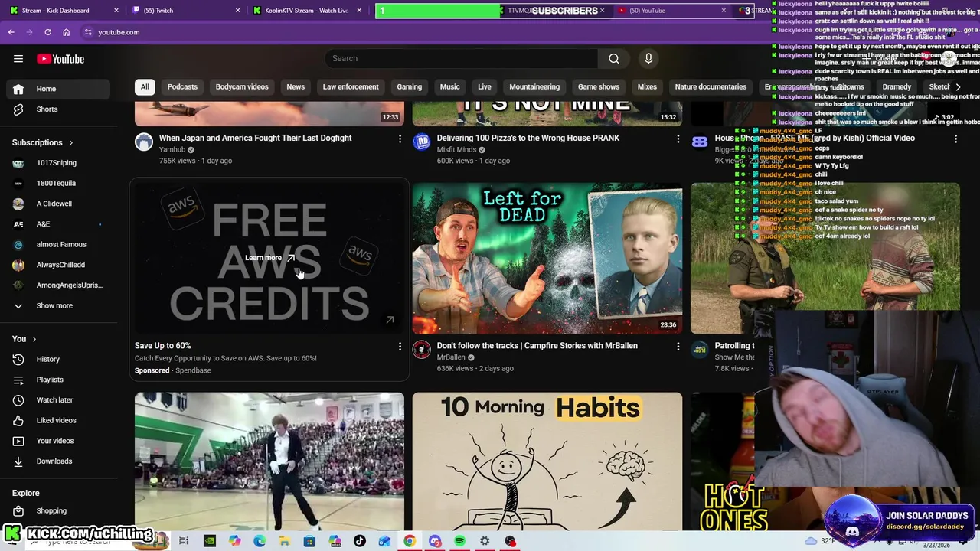Select the Gaming filter chip
Image resolution: width=980 pixels, height=551 pixels.
[x=410, y=86]
